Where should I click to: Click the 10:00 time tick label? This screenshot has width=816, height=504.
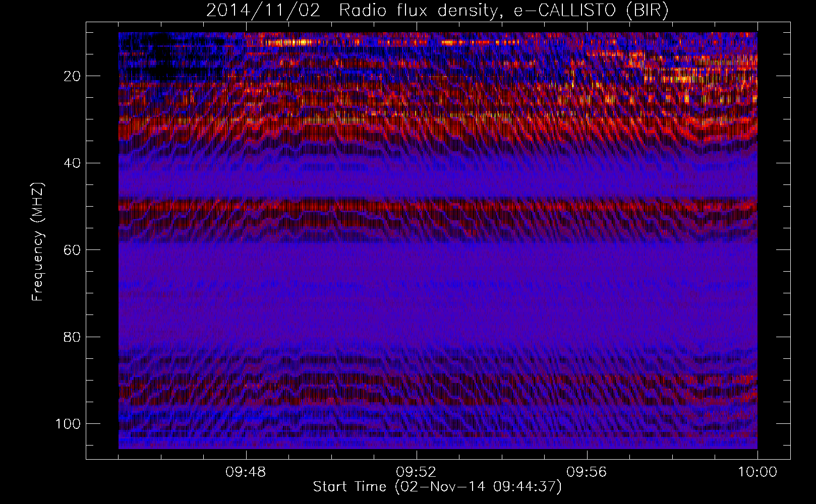click(x=757, y=472)
